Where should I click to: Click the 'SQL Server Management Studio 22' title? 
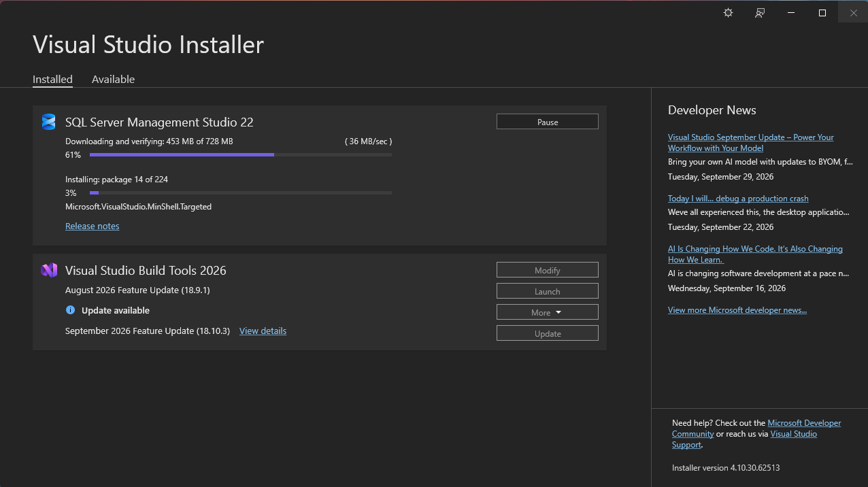point(159,122)
